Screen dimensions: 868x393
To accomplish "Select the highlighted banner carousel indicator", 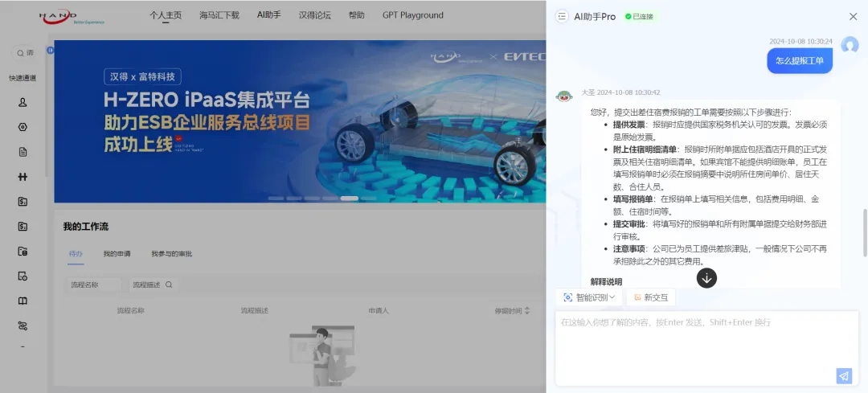I will [350, 199].
